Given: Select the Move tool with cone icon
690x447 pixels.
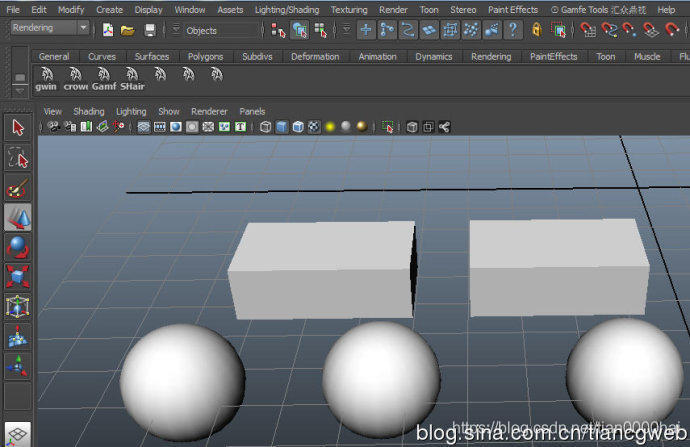Looking at the screenshot, I should click(x=18, y=217).
